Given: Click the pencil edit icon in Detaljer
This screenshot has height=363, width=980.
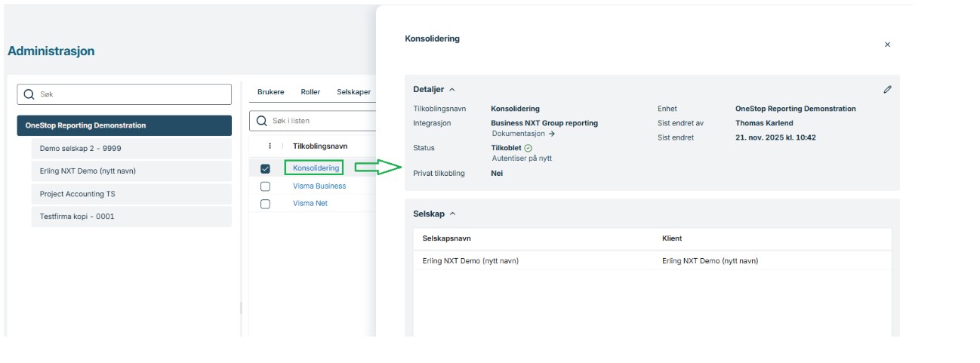Looking at the screenshot, I should click(x=887, y=89).
